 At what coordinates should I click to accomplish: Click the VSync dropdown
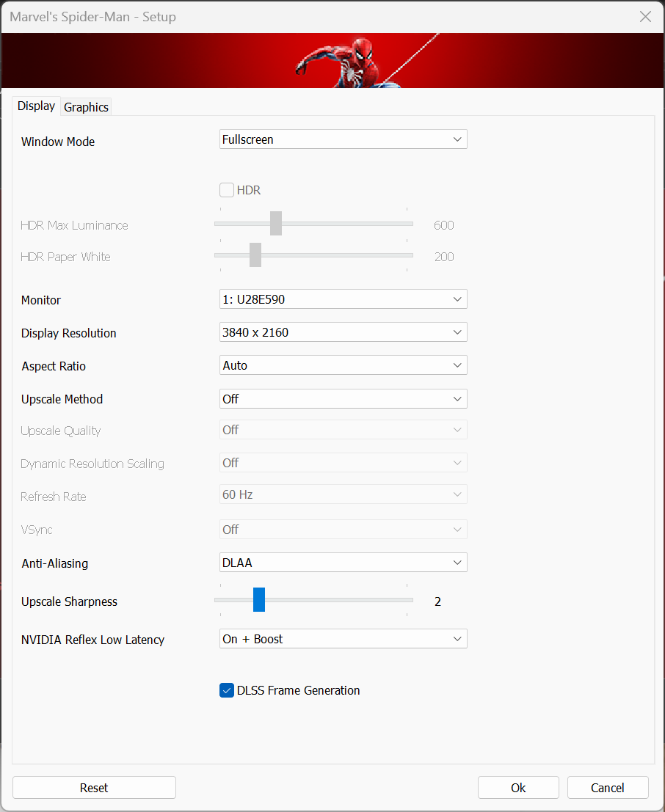point(343,530)
